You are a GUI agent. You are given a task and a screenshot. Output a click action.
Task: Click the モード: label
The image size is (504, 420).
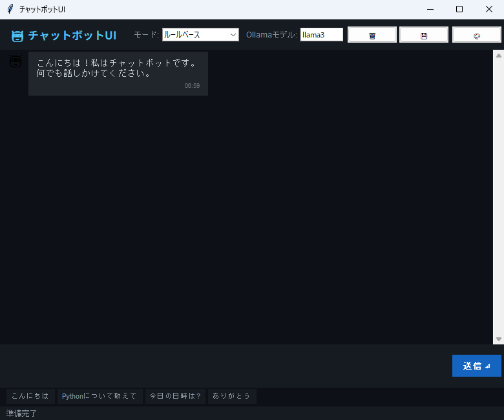click(146, 35)
